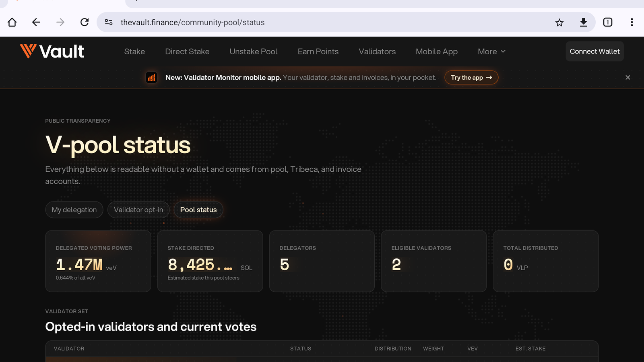Viewport: 644px width, 362px height.
Task: Open the Stake nav item
Action: click(x=134, y=51)
